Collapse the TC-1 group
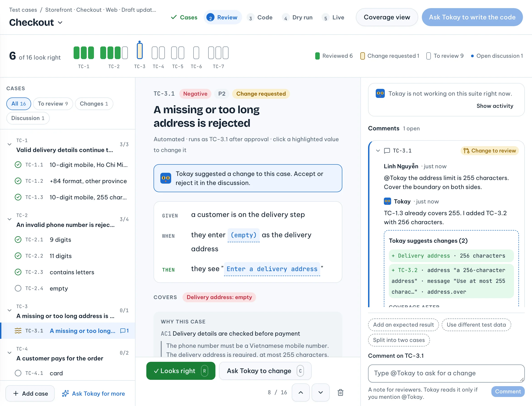532x406 pixels. click(x=9, y=145)
